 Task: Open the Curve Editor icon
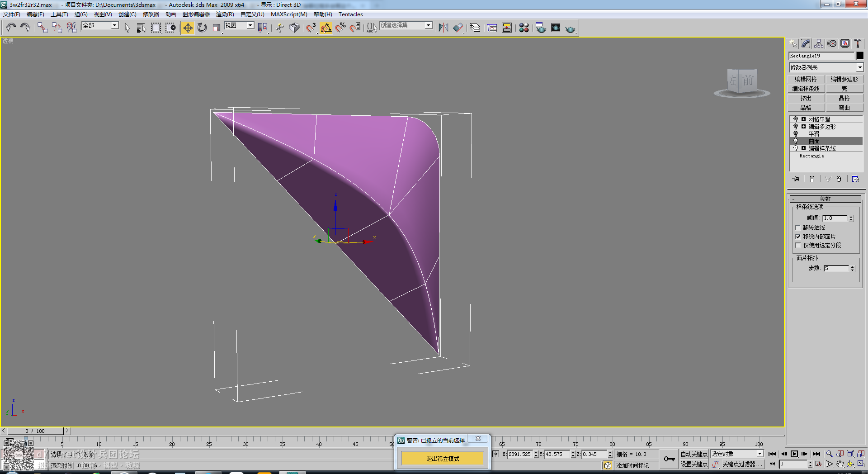tap(492, 28)
